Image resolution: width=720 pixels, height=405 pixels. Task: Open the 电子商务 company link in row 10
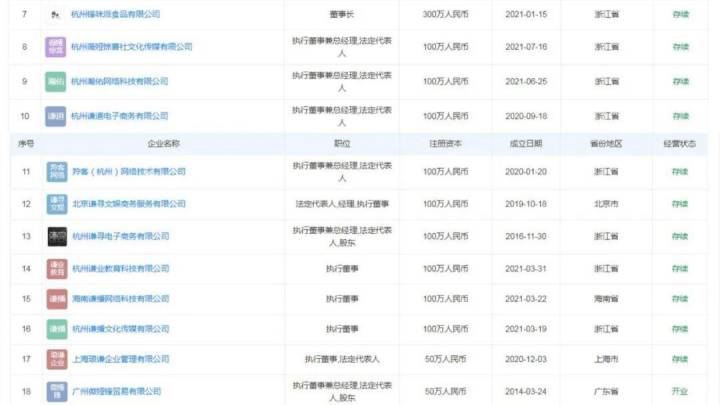119,116
